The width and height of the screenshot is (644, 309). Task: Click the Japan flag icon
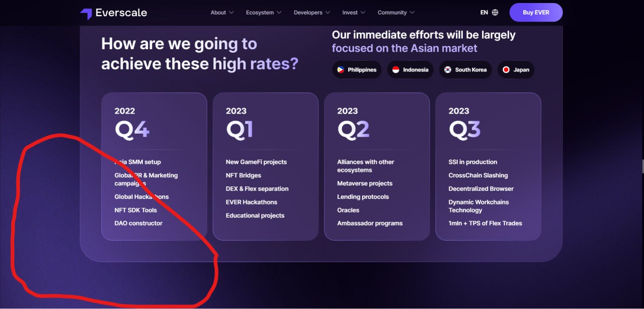click(506, 70)
